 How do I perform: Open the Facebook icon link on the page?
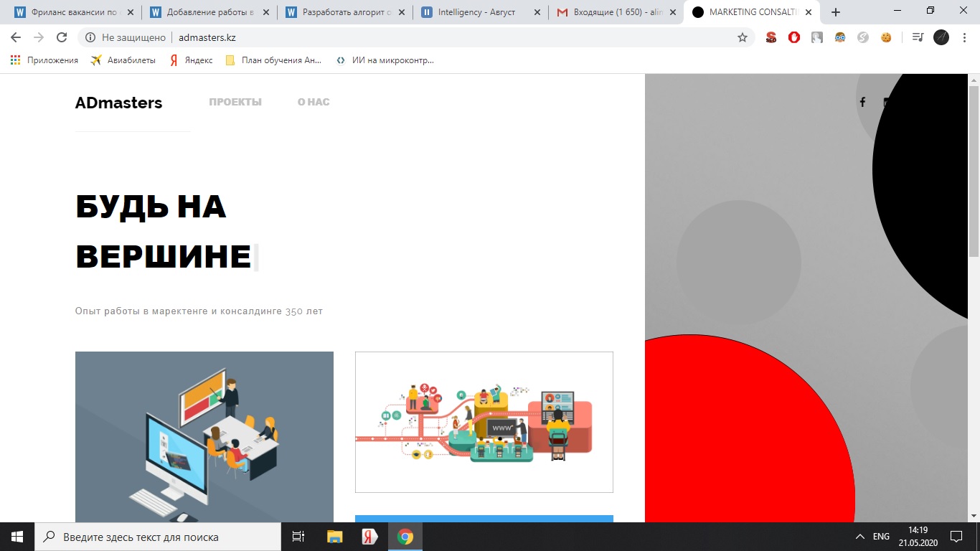tap(862, 103)
